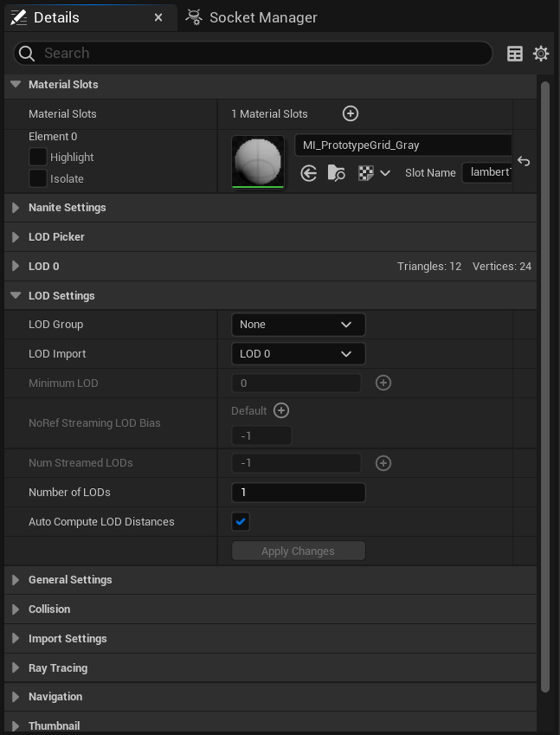Click the 'Vertices: 24' text
The width and height of the screenshot is (560, 735).
pyautogui.click(x=502, y=266)
